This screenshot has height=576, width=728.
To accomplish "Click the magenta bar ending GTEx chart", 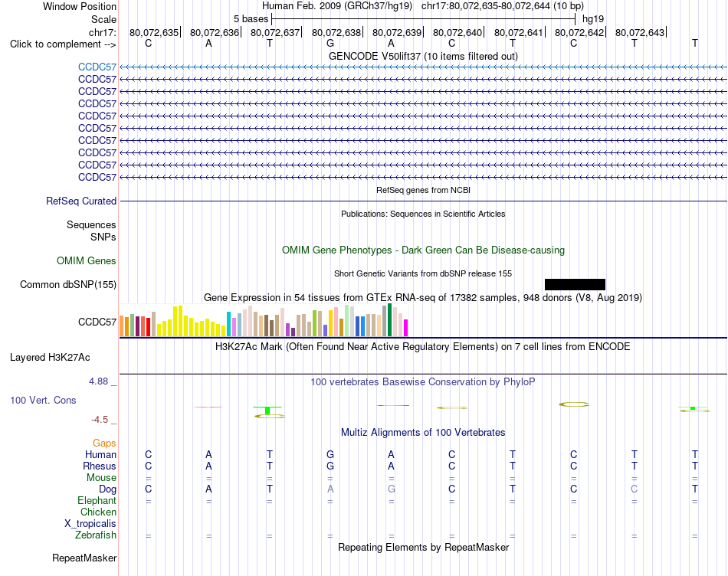I will click(406, 328).
